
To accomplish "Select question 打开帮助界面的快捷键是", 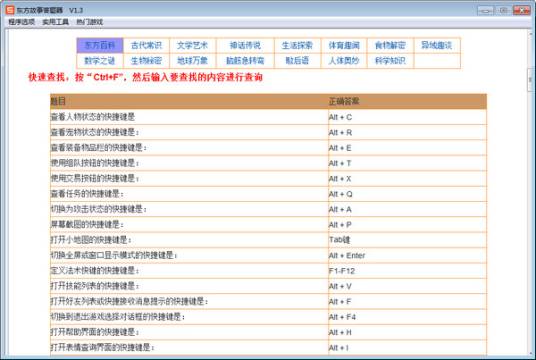I will click(189, 333).
